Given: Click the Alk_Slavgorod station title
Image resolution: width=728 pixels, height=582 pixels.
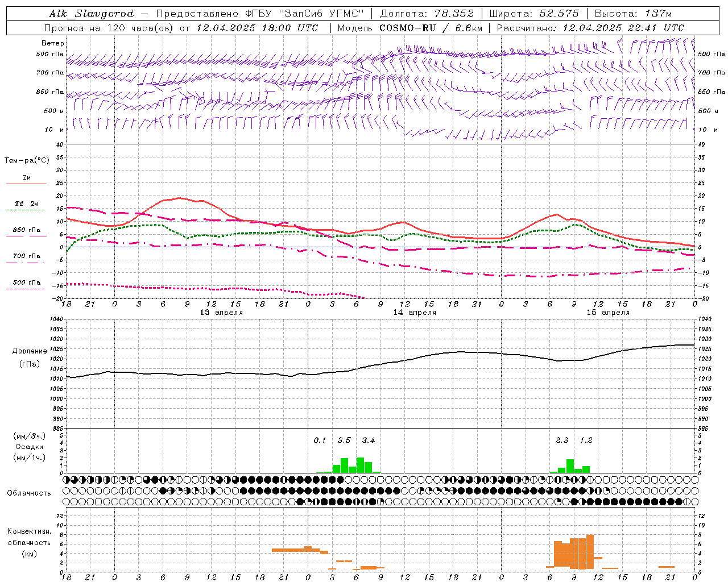Looking at the screenshot, I should 92,14.
